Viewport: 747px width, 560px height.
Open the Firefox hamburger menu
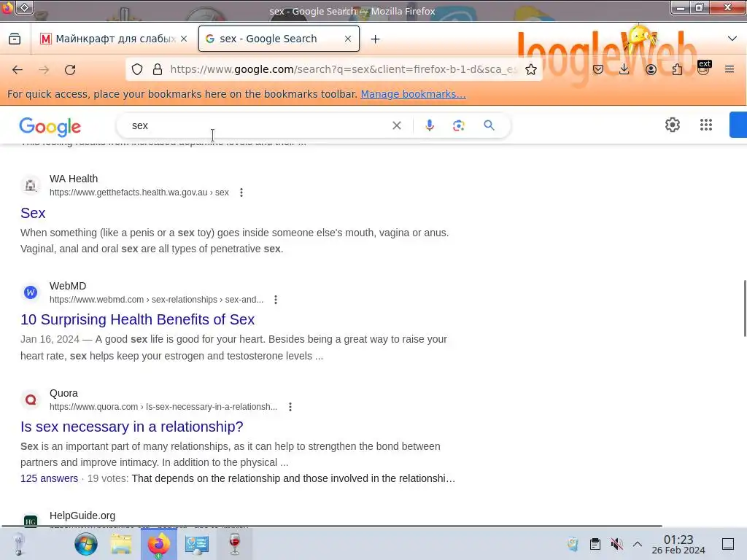tap(729, 69)
